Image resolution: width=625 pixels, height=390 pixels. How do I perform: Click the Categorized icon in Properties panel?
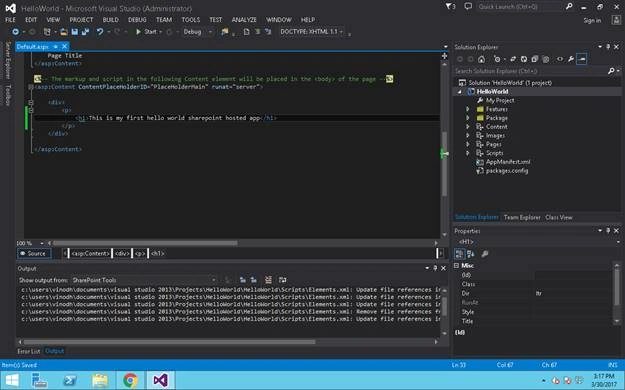click(459, 254)
